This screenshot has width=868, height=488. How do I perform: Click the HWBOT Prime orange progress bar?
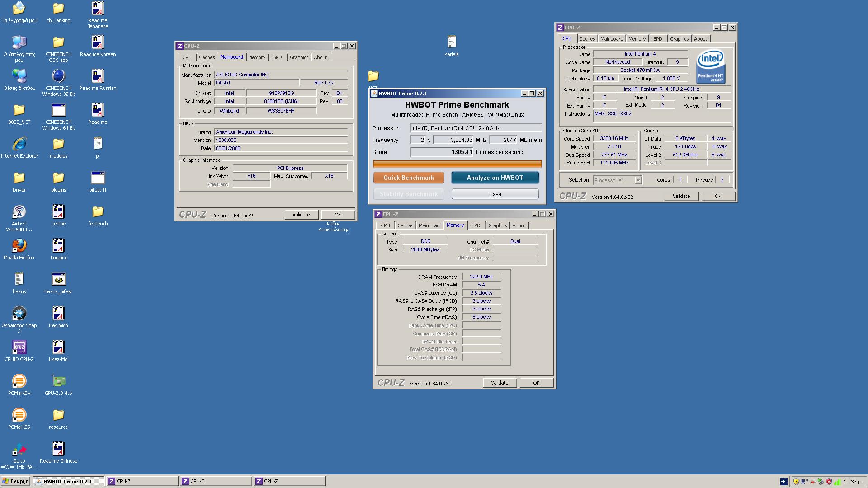[x=457, y=164]
